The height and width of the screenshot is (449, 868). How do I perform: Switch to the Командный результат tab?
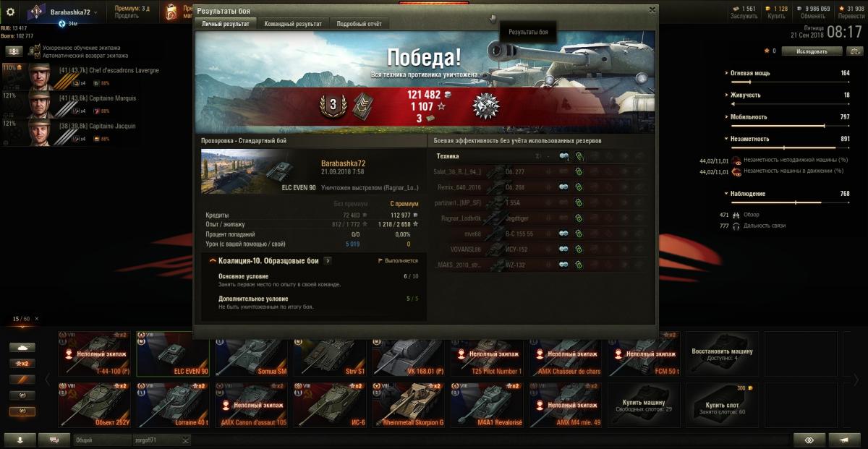pos(293,24)
